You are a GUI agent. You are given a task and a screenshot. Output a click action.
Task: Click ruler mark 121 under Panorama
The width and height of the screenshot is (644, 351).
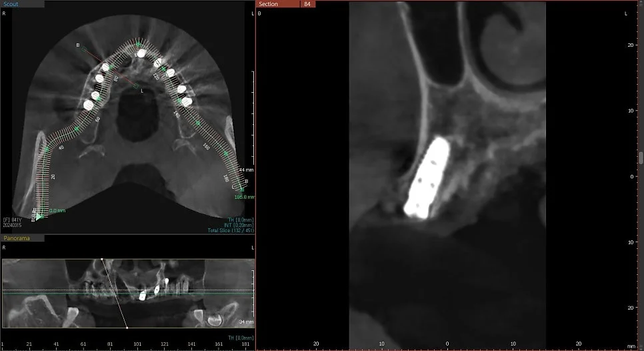coord(164,344)
